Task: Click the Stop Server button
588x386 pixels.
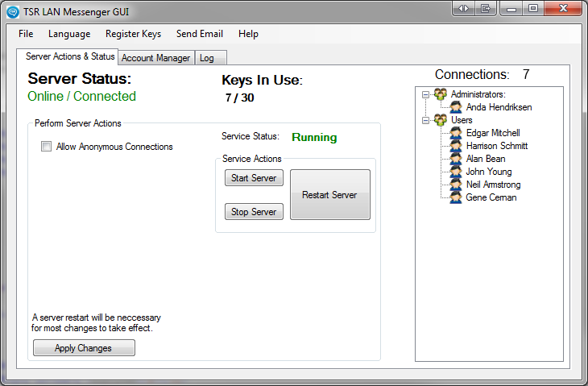Action: tap(254, 212)
